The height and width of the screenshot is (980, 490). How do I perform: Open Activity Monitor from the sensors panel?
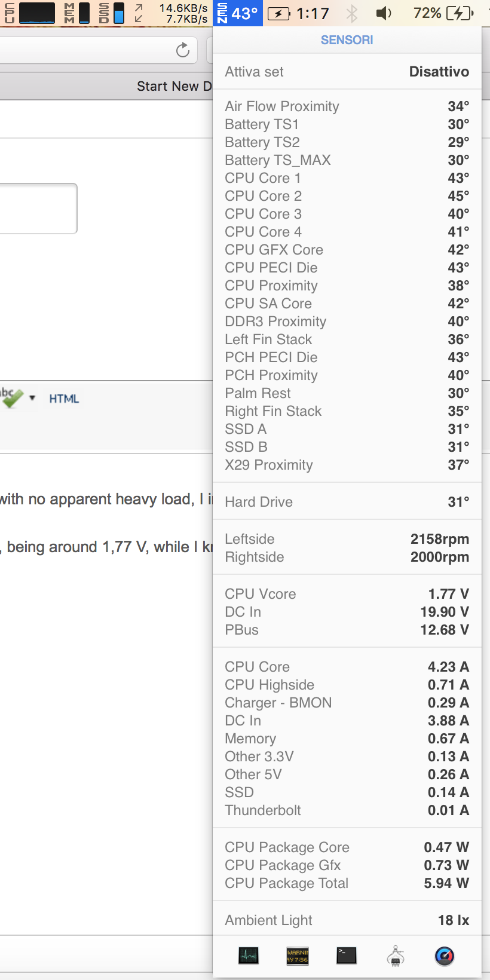point(249,955)
